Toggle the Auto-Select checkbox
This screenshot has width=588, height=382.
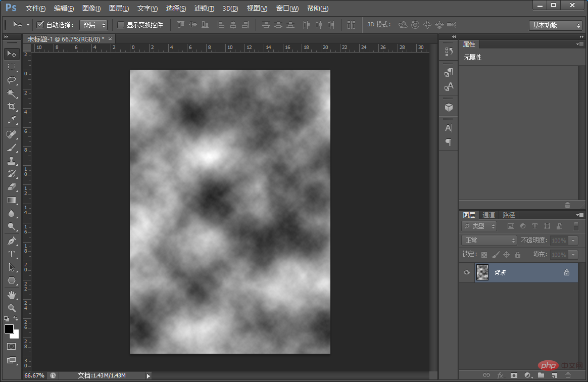[40, 25]
